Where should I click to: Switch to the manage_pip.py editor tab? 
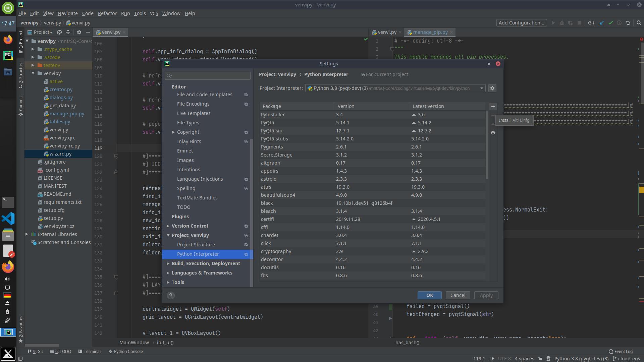430,32
